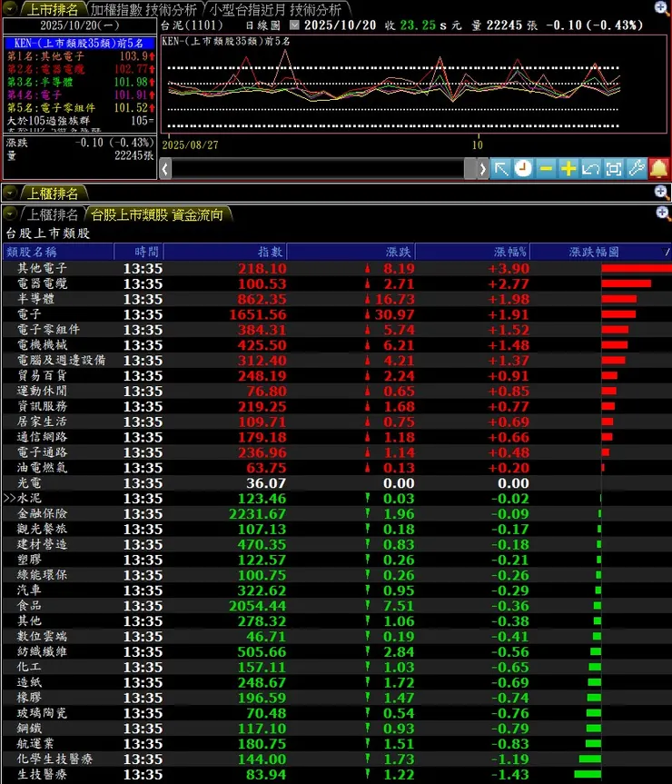Select 油電燃氣 sector row

point(337,468)
